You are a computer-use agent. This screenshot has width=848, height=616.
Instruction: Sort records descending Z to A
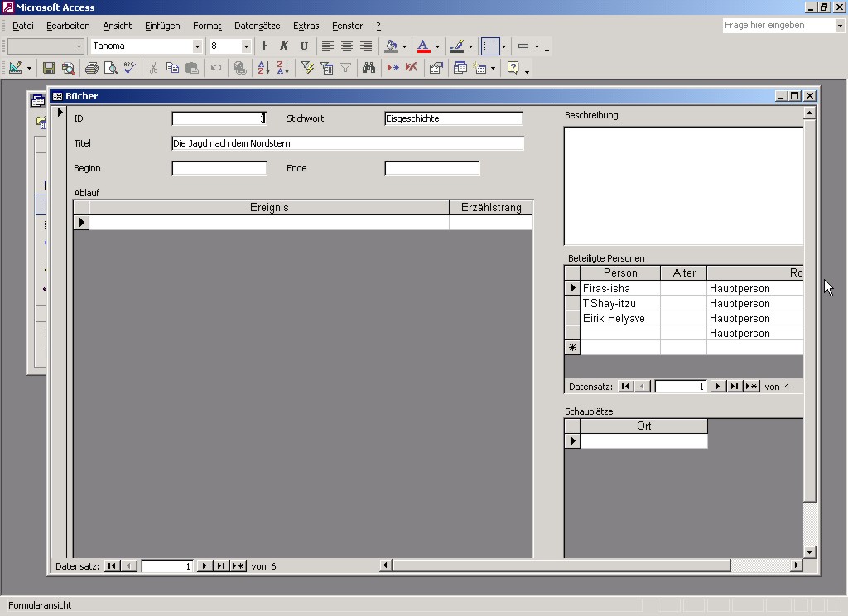[282, 68]
